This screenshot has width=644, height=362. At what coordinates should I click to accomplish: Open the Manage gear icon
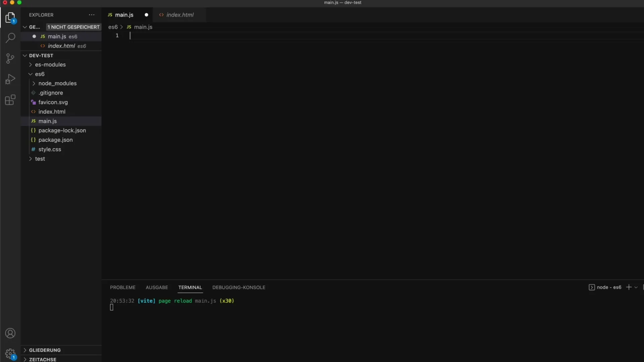click(x=10, y=354)
